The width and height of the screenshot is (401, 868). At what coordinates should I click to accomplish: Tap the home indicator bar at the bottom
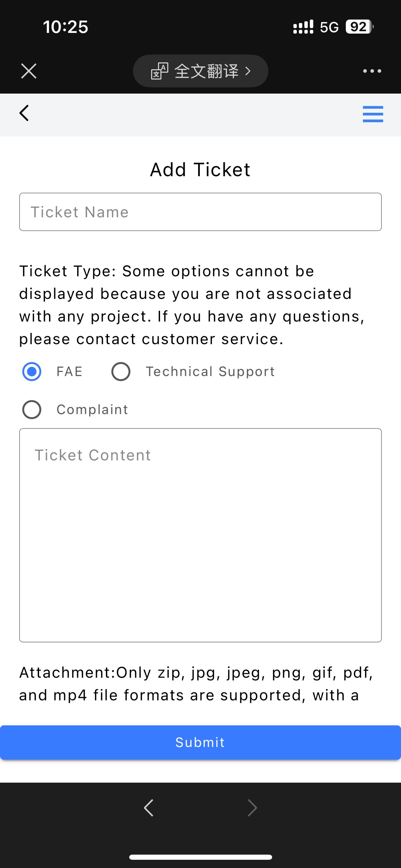coord(200,857)
